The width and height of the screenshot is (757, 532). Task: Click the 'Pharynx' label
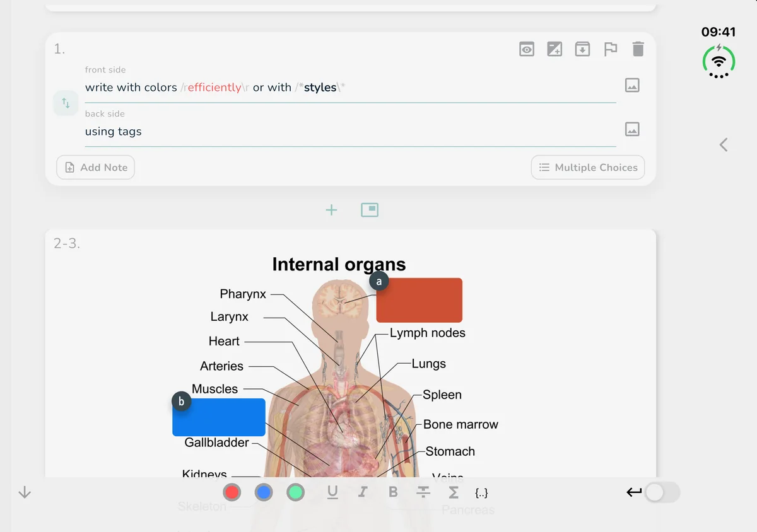click(243, 294)
